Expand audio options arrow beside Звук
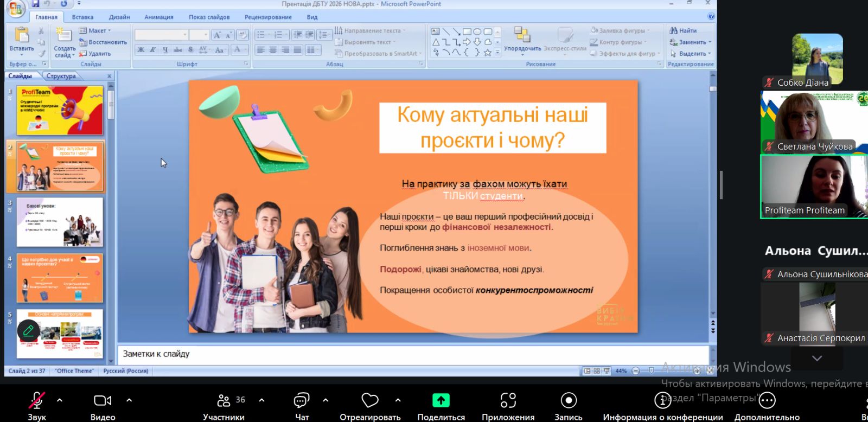Image resolution: width=868 pixels, height=422 pixels. click(60, 400)
